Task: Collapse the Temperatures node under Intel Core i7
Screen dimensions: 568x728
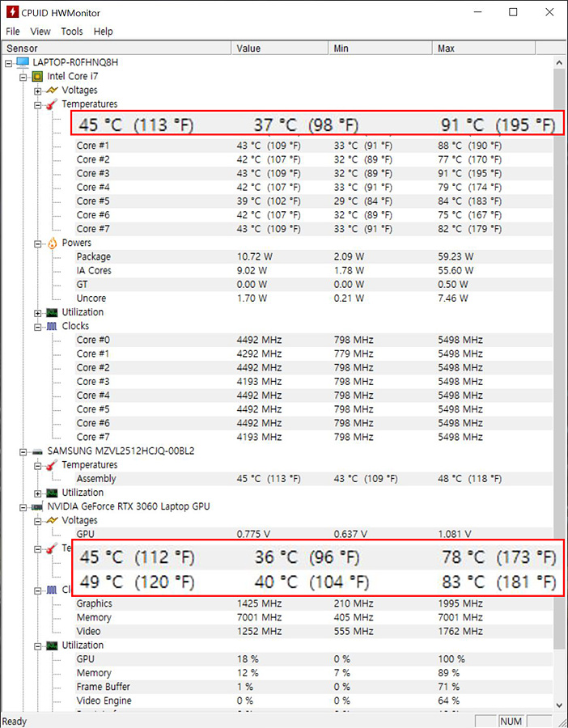Action: pyautogui.click(x=37, y=105)
